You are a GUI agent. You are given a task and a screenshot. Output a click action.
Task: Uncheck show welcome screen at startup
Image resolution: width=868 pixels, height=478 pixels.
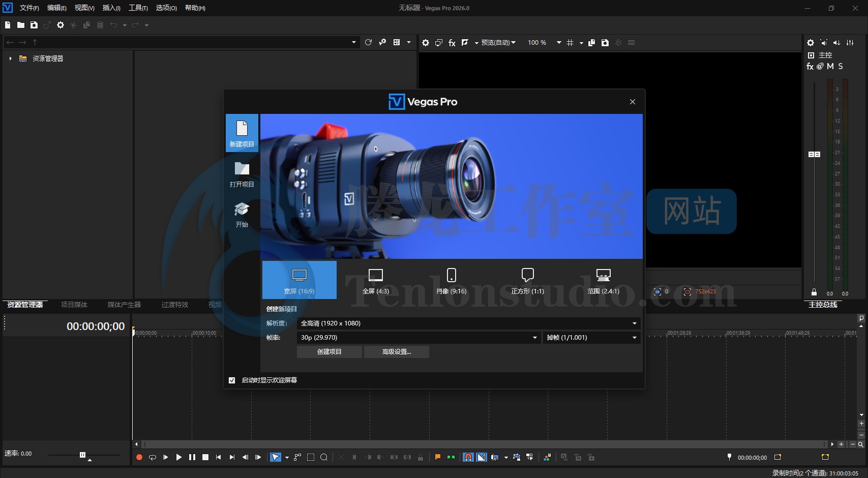(x=232, y=380)
